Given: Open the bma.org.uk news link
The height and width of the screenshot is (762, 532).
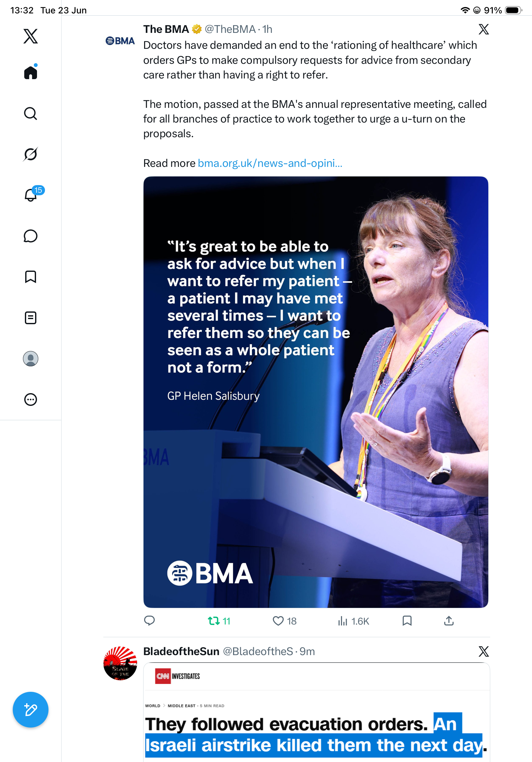Looking at the screenshot, I should click(x=270, y=163).
